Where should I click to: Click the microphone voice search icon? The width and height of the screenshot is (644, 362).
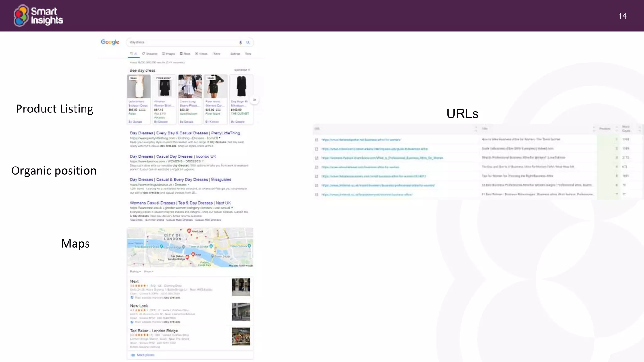pos(241,42)
